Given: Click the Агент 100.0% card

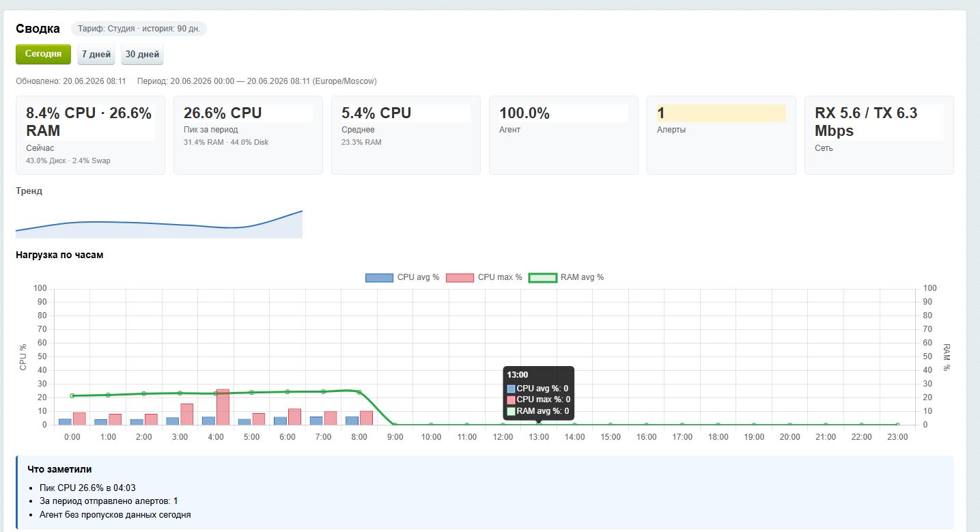Looking at the screenshot, I should (x=563, y=135).
